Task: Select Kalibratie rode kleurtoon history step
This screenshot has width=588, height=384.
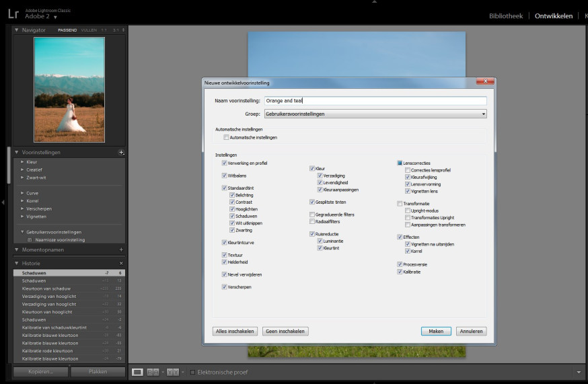Action: pos(69,350)
